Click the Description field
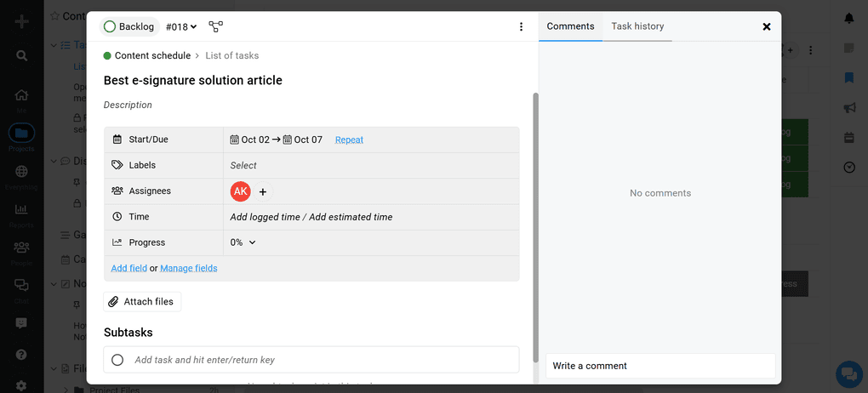The height and width of the screenshot is (393, 868). [128, 105]
